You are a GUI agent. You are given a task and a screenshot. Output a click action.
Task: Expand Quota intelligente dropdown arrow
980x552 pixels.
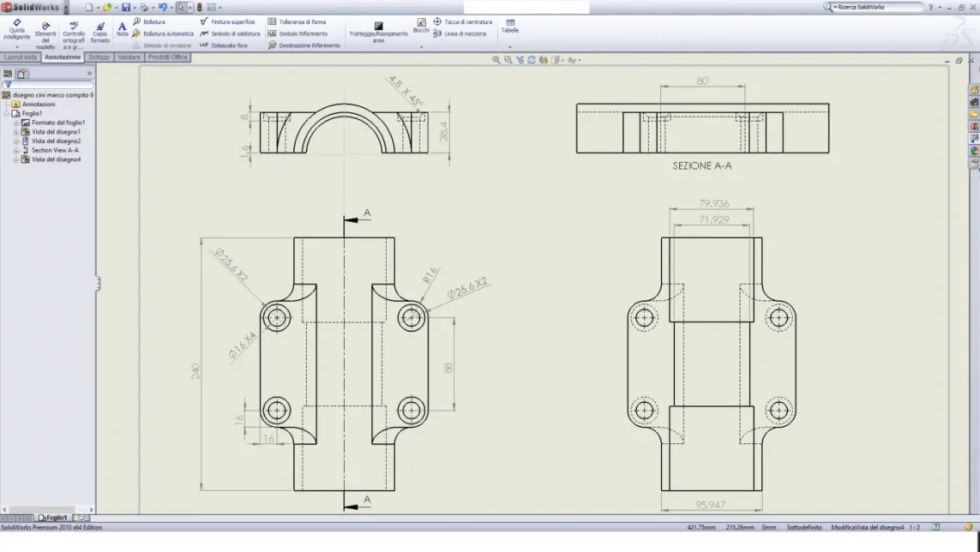(x=17, y=47)
